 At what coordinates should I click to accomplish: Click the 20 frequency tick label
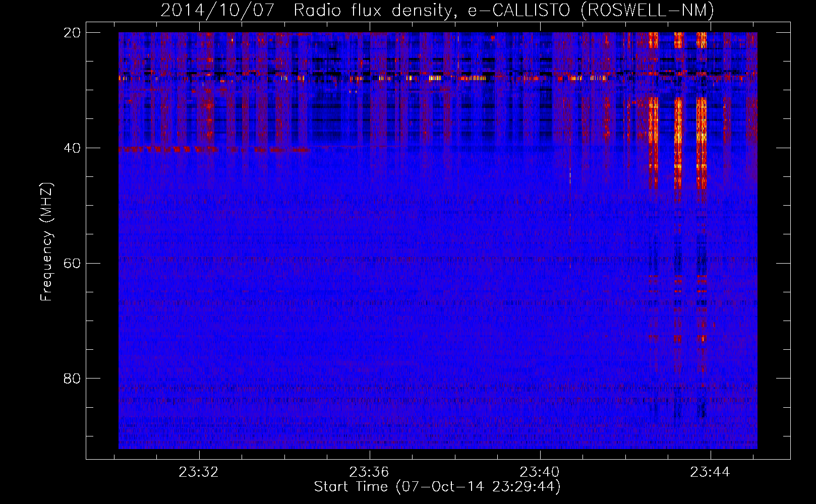click(x=72, y=33)
